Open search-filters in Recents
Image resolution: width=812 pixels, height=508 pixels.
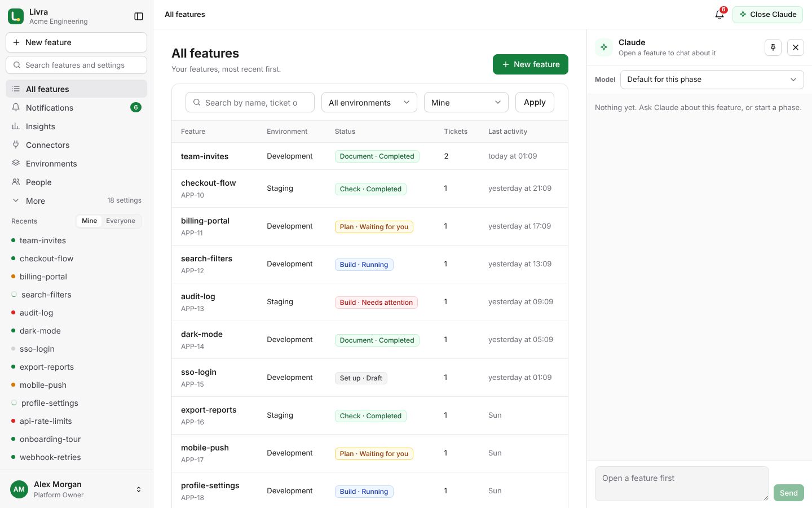coord(76,295)
